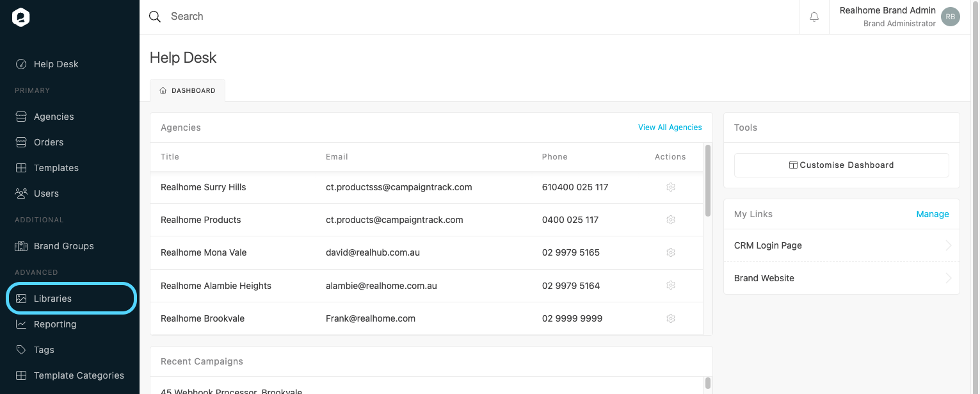Click the Help Desk sidebar icon
Viewport: 980px width, 394px height.
click(21, 64)
